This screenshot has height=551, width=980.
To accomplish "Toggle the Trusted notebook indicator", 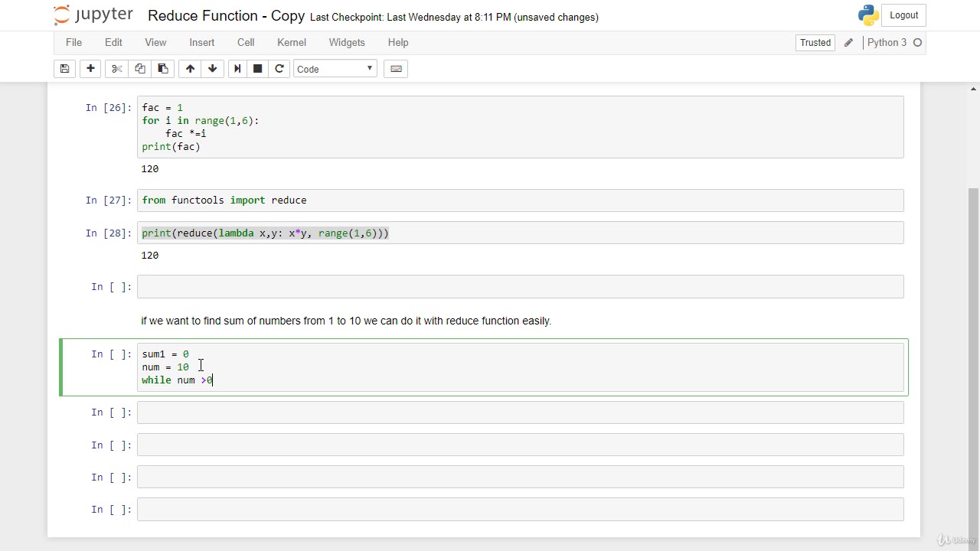I will (815, 43).
